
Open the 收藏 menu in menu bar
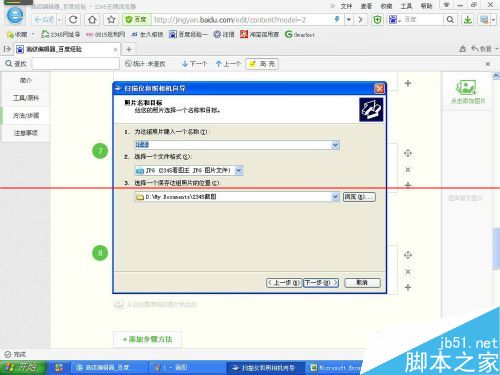[x=386, y=6]
